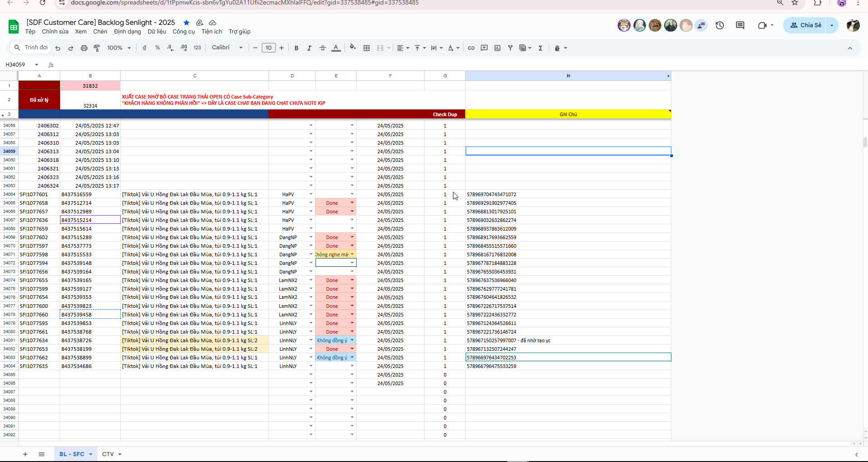The height and width of the screenshot is (462, 868).
Task: Open the Định dạng menu
Action: pos(127,32)
